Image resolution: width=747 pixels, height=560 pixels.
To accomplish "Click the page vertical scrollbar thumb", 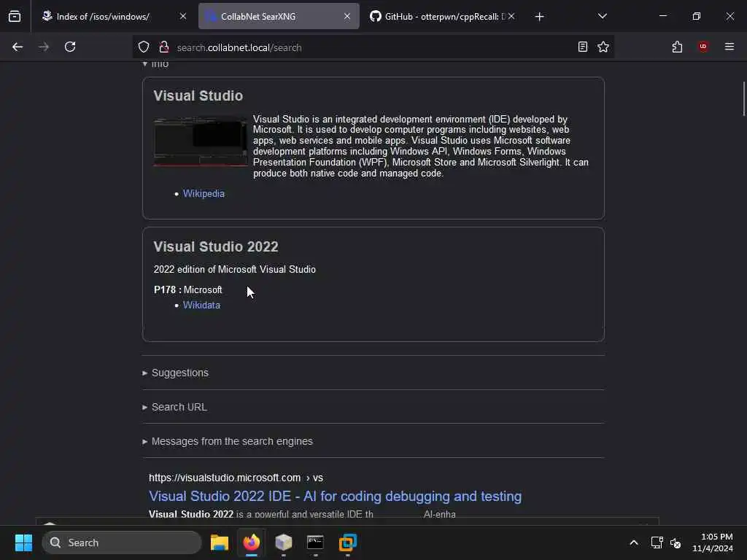I will (x=744, y=98).
